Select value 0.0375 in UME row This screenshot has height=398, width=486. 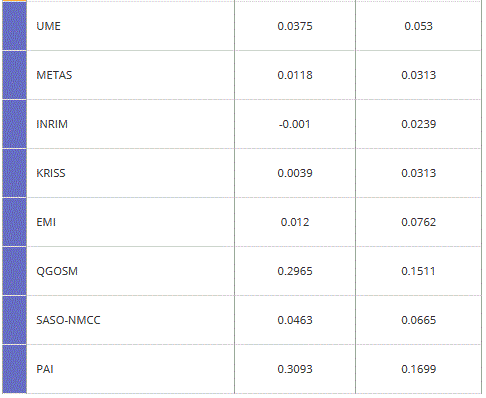point(295,26)
